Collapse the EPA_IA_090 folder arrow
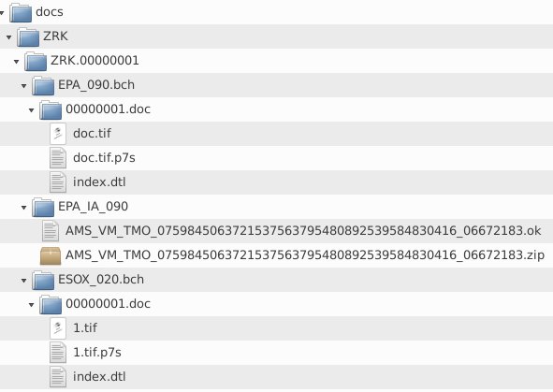553x392 pixels. 23,208
